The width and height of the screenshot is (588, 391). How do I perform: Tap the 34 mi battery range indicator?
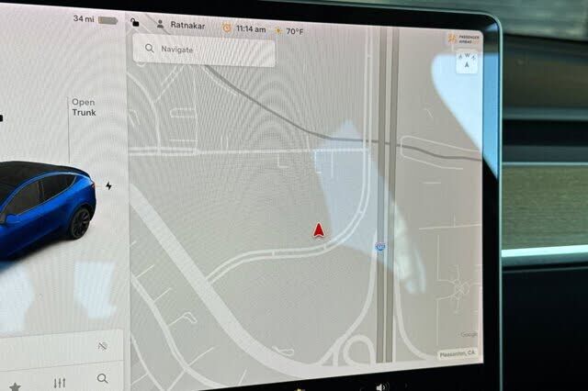(95, 19)
